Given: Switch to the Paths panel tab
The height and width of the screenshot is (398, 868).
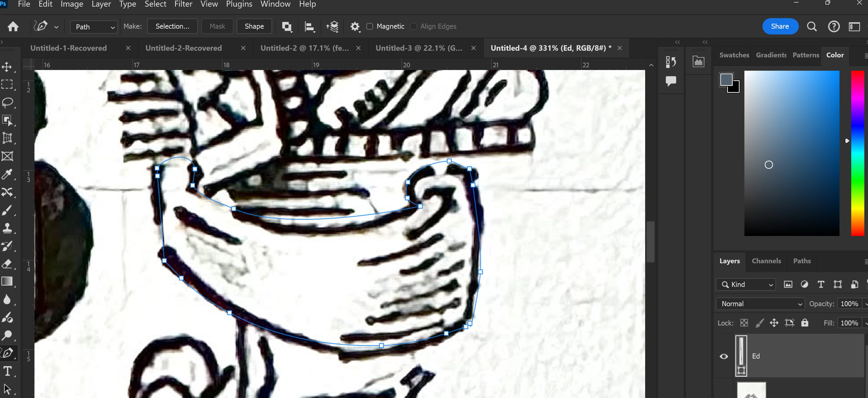Looking at the screenshot, I should click(x=802, y=261).
